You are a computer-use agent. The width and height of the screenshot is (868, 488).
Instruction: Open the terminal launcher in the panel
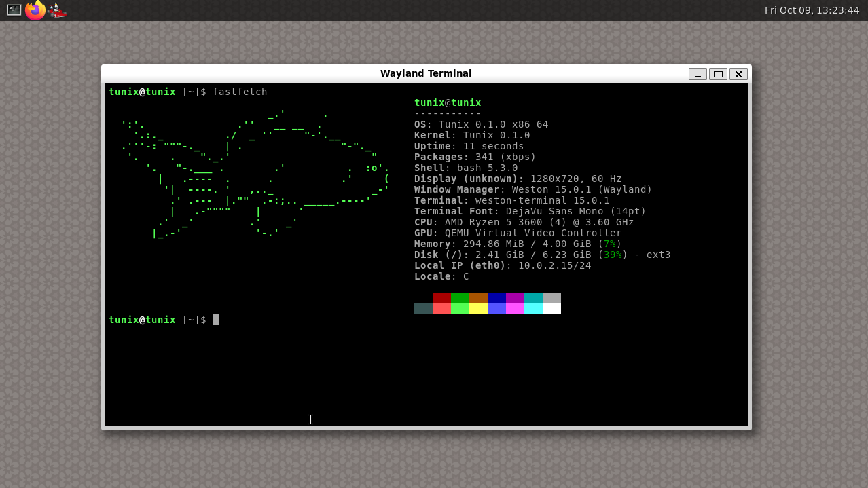(14, 10)
